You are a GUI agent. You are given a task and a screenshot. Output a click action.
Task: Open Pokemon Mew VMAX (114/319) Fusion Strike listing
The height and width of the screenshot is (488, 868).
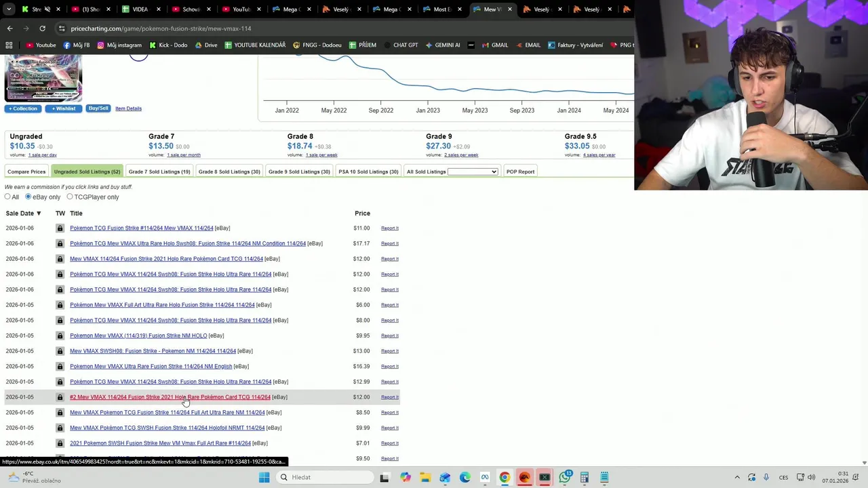pyautogui.click(x=138, y=335)
